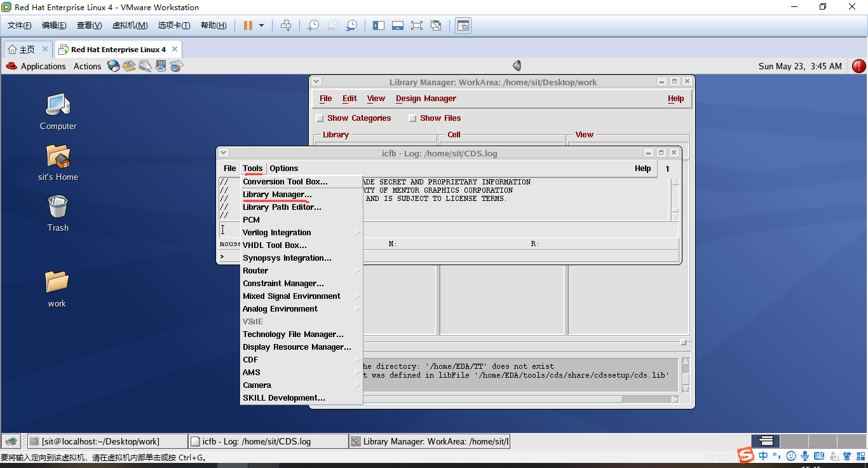
Task: Expand Analog Environment submenu
Action: click(301, 309)
